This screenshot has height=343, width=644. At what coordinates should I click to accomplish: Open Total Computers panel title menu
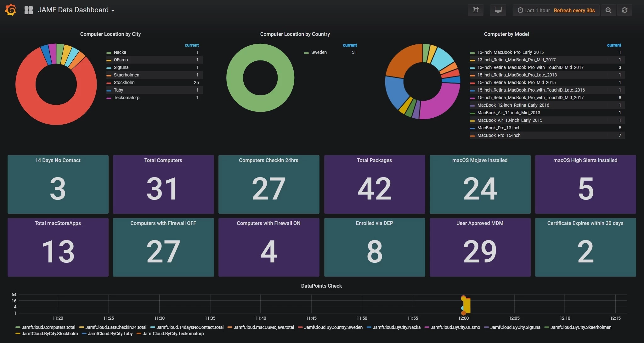[x=163, y=160]
